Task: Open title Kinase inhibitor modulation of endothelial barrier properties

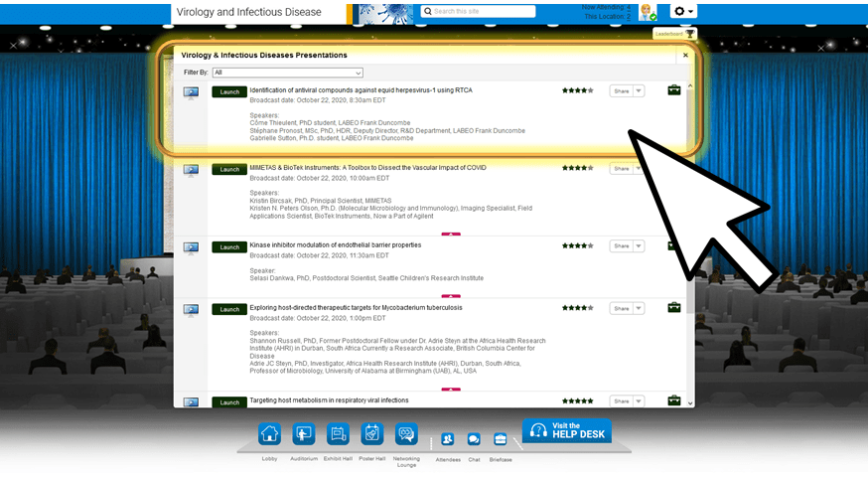Action: pos(336,244)
